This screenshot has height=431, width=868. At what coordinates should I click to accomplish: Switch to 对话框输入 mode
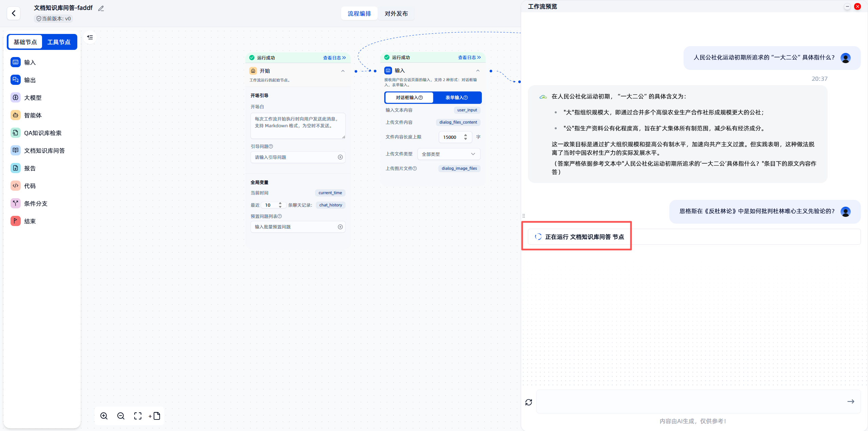click(x=409, y=97)
